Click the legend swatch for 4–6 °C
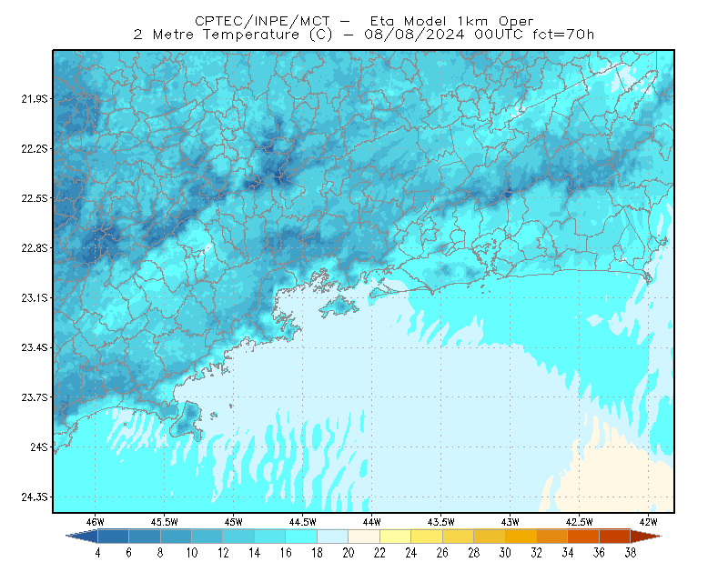 tap(113, 537)
